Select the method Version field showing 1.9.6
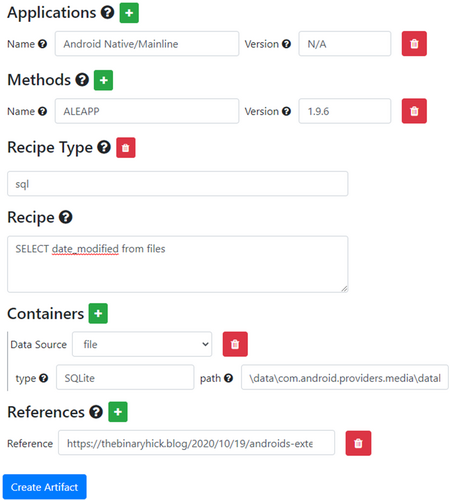Screen dimensions: 450x500 [x=345, y=111]
